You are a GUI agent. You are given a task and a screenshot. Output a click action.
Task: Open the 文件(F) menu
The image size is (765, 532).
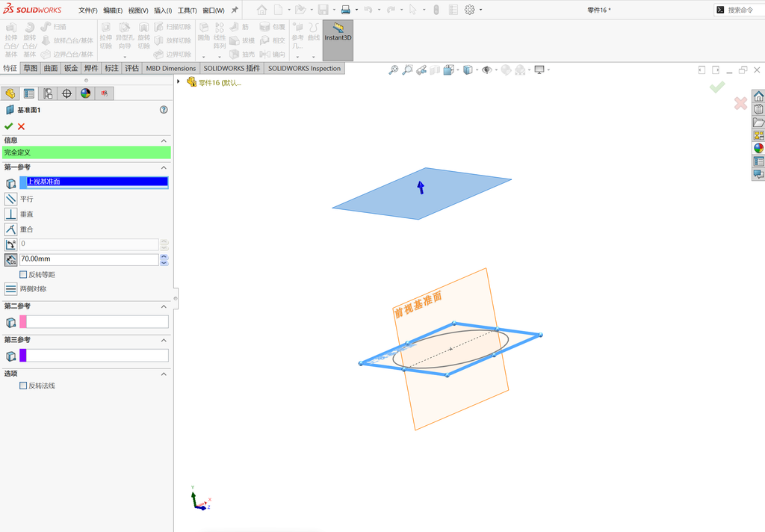coord(88,10)
